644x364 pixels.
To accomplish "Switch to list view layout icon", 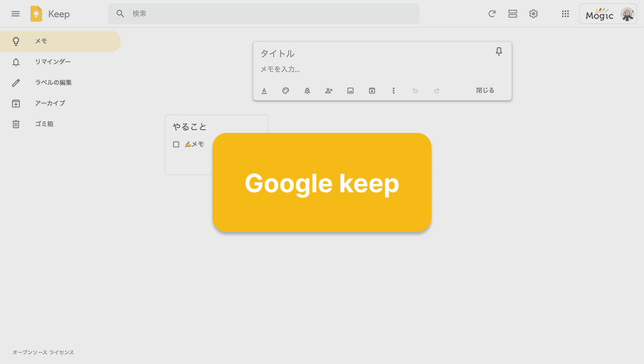I will coord(513,13).
